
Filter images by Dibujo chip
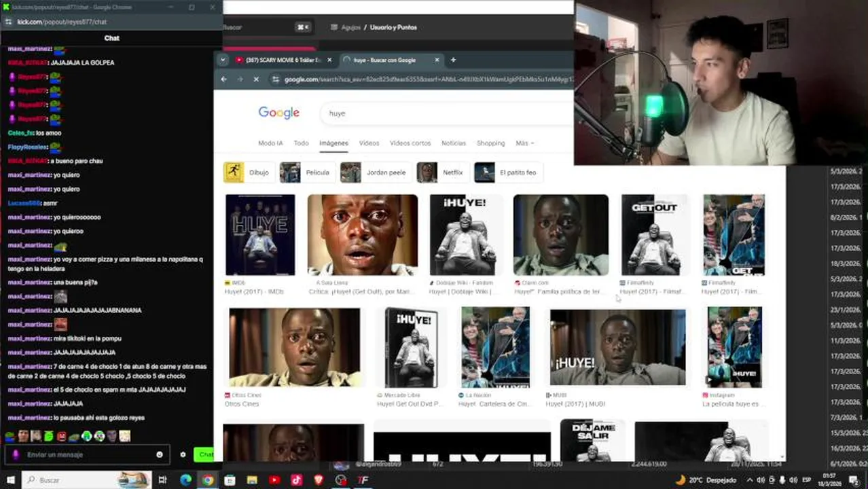pos(249,173)
